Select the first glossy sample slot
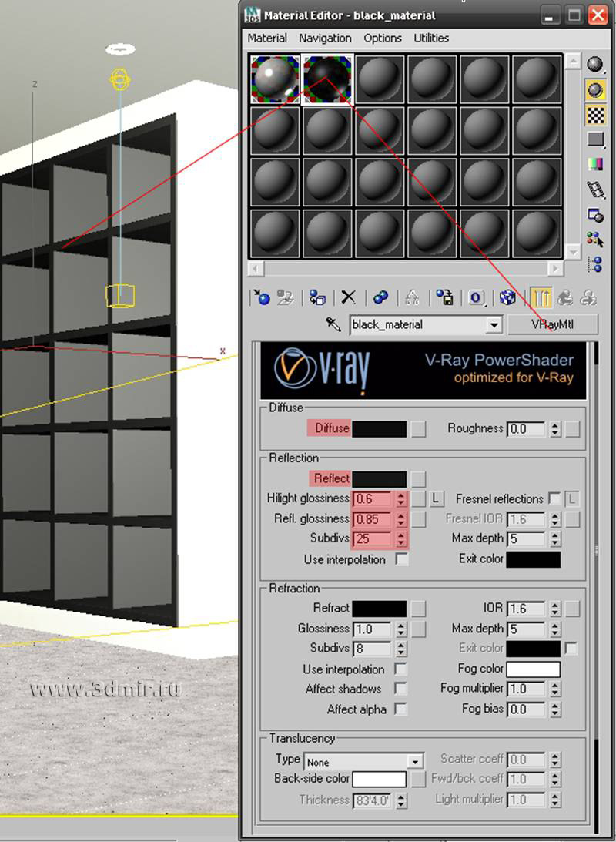This screenshot has height=842, width=616. point(275,79)
